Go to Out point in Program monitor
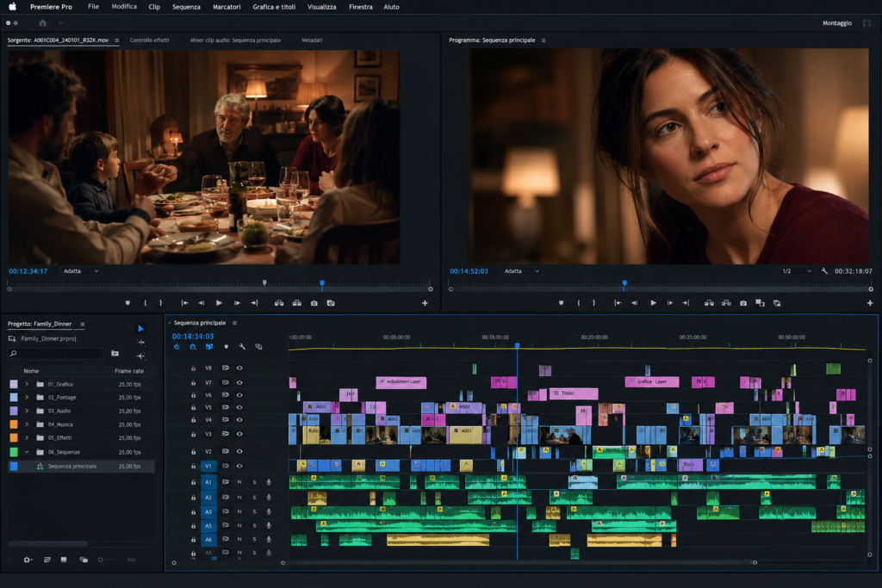 [x=686, y=303]
